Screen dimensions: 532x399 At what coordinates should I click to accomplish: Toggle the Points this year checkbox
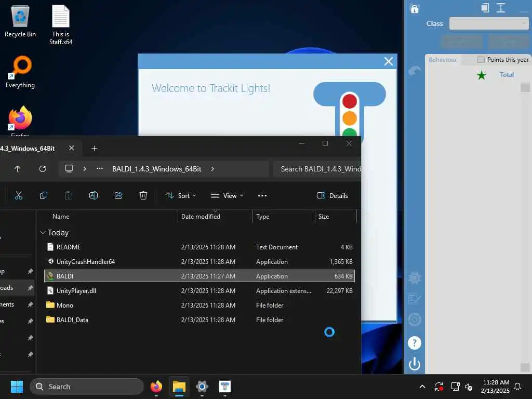(x=481, y=59)
